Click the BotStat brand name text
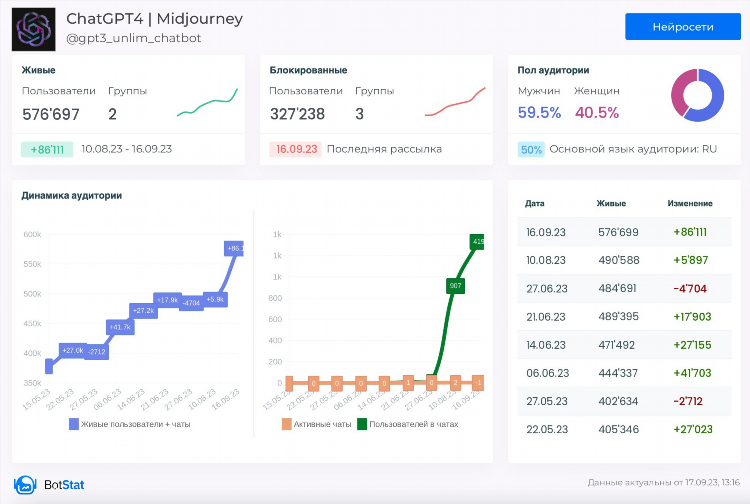 [64, 485]
